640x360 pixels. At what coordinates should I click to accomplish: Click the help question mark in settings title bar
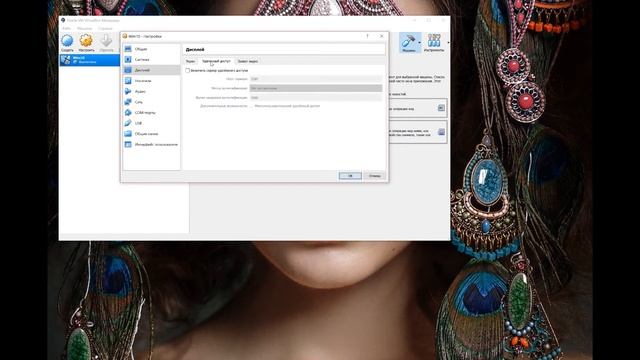coord(367,36)
